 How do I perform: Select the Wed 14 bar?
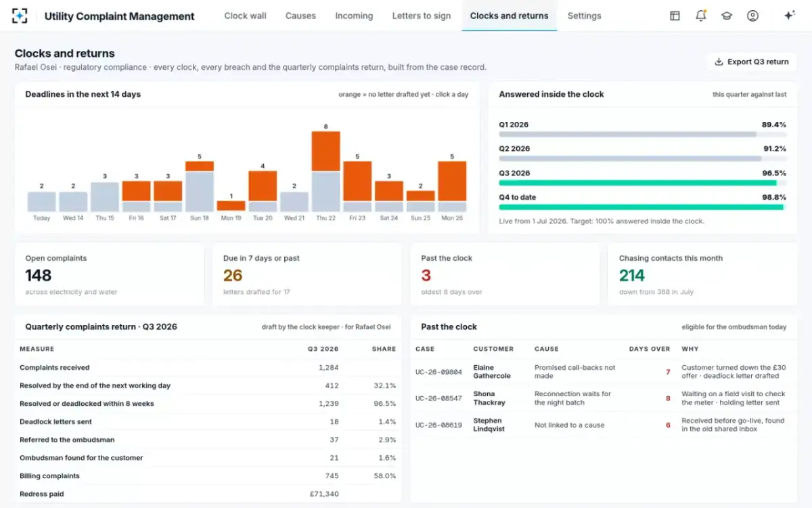[x=73, y=202]
